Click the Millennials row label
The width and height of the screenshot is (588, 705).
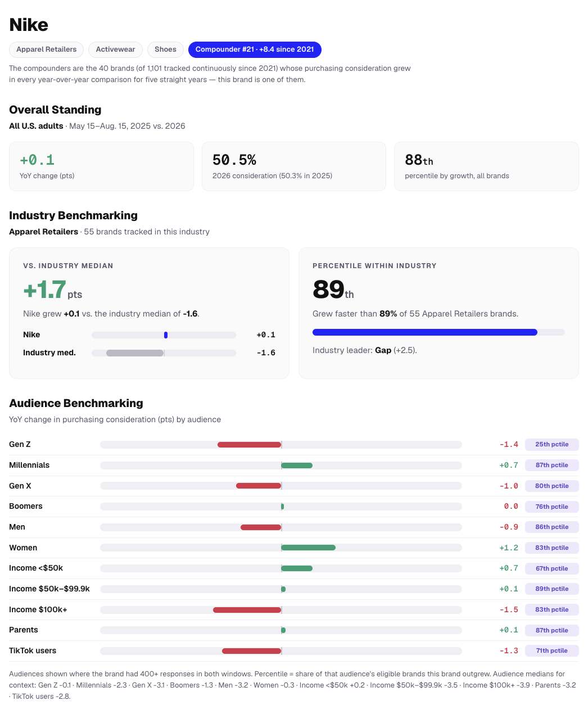click(29, 466)
